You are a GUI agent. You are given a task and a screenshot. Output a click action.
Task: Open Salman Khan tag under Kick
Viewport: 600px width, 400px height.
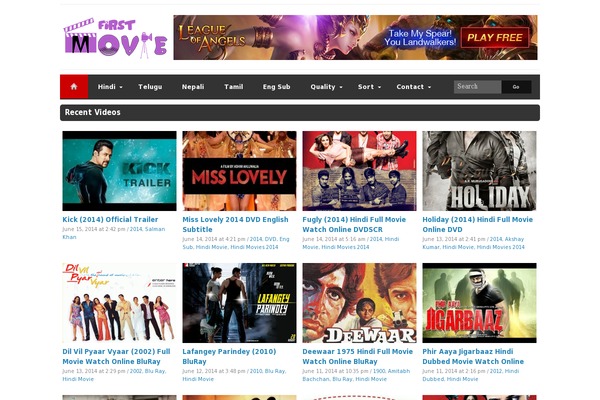[x=155, y=229]
